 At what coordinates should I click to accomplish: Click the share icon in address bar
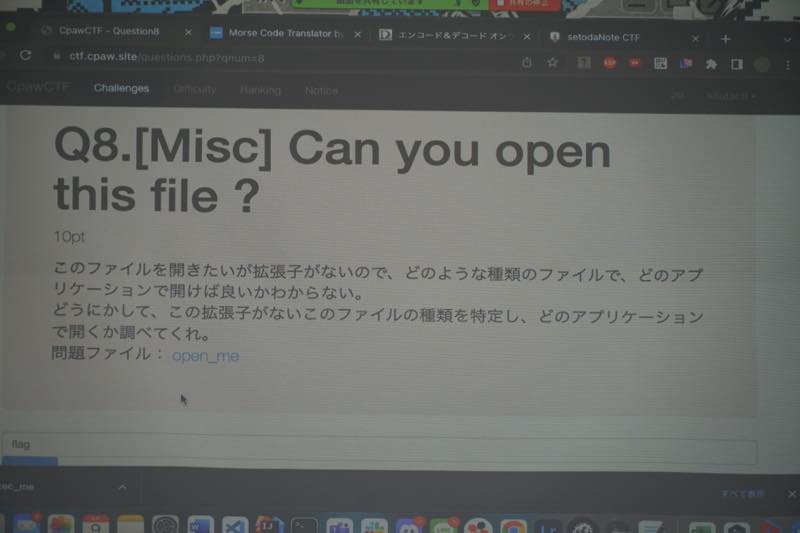527,62
